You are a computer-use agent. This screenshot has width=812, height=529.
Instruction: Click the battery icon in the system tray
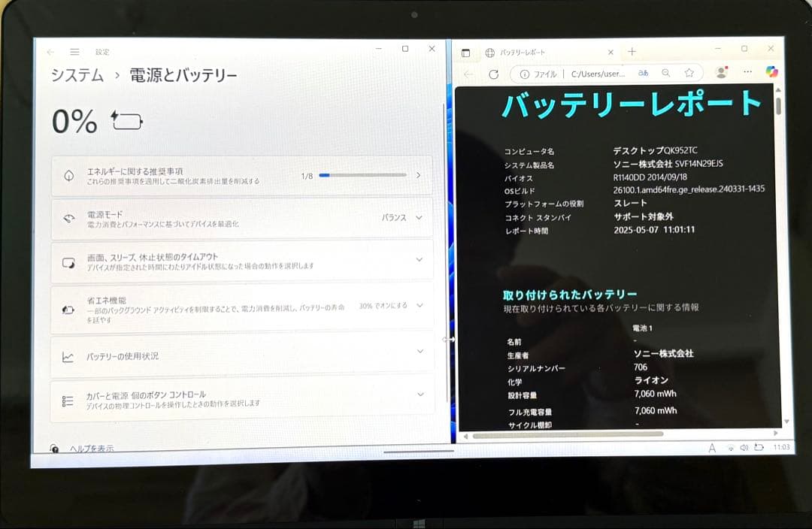click(757, 447)
